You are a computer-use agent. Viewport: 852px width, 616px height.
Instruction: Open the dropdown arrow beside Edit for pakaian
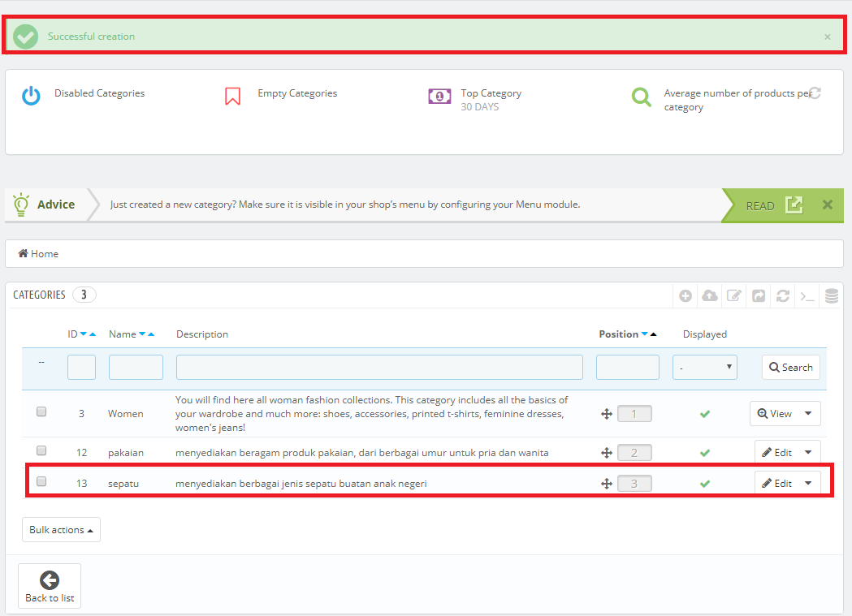tap(808, 453)
